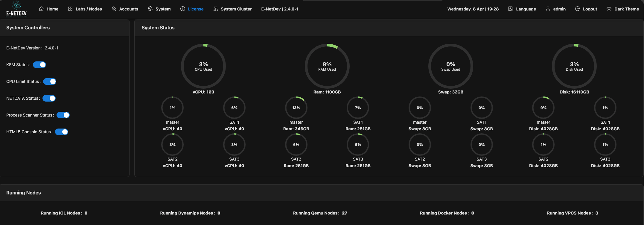Viewport: 644px width, 225px height.
Task: Click the License info icon
Action: 183,9
